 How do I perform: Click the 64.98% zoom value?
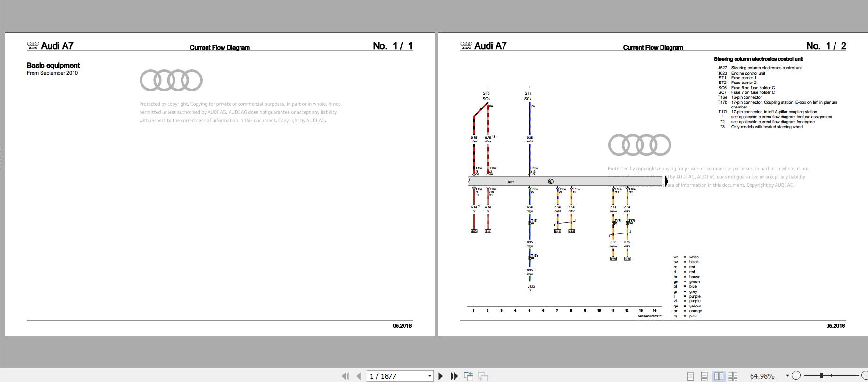coord(762,376)
